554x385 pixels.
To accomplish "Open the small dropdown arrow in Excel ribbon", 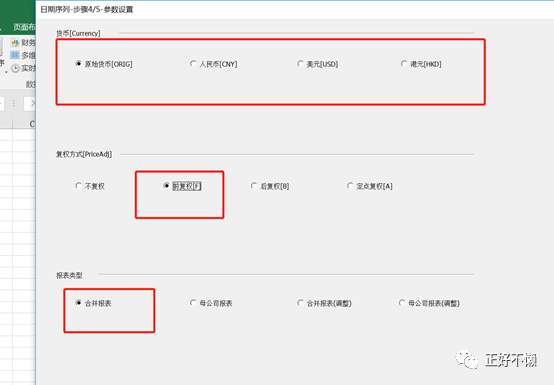I will (6, 72).
